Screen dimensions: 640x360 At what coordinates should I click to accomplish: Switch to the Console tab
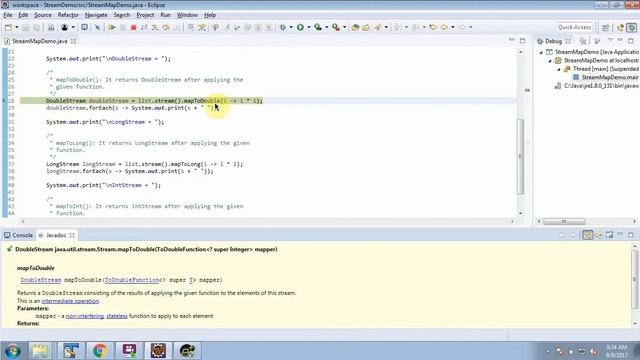pos(18,235)
